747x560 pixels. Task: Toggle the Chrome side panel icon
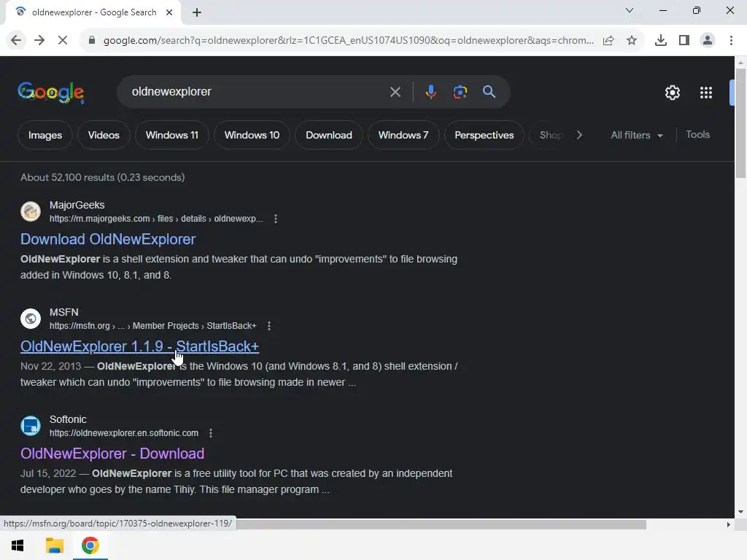[x=684, y=41]
